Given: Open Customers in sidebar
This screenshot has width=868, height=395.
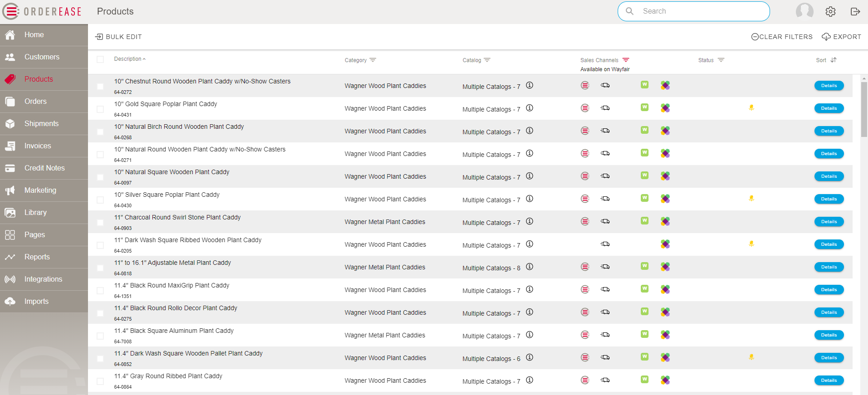Looking at the screenshot, I should tap(44, 57).
